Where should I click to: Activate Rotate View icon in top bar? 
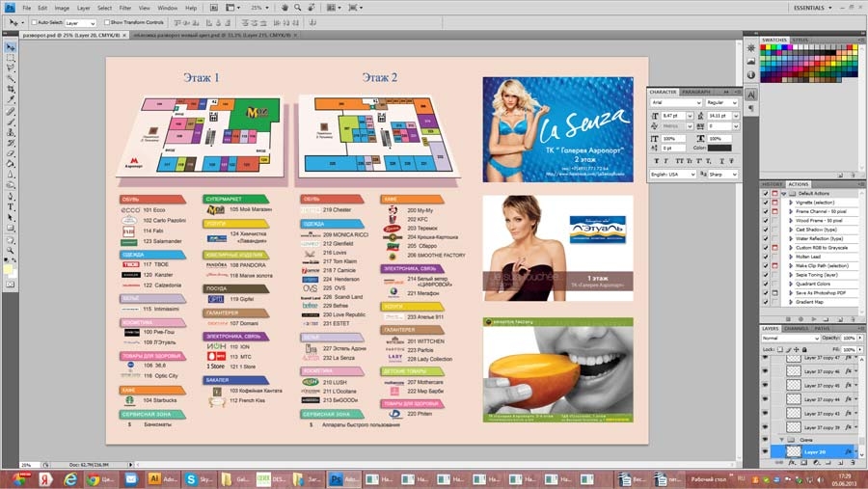[312, 8]
